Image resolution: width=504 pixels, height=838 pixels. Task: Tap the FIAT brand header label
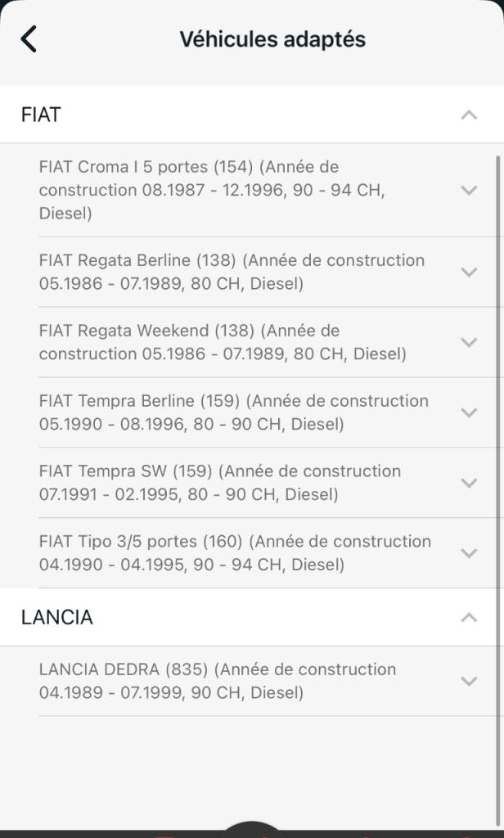coord(41,115)
